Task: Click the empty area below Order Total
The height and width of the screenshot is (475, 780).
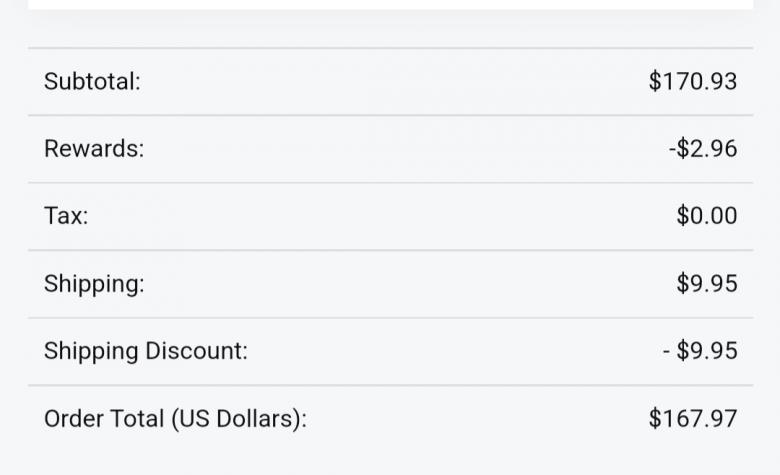Action: [x=390, y=460]
